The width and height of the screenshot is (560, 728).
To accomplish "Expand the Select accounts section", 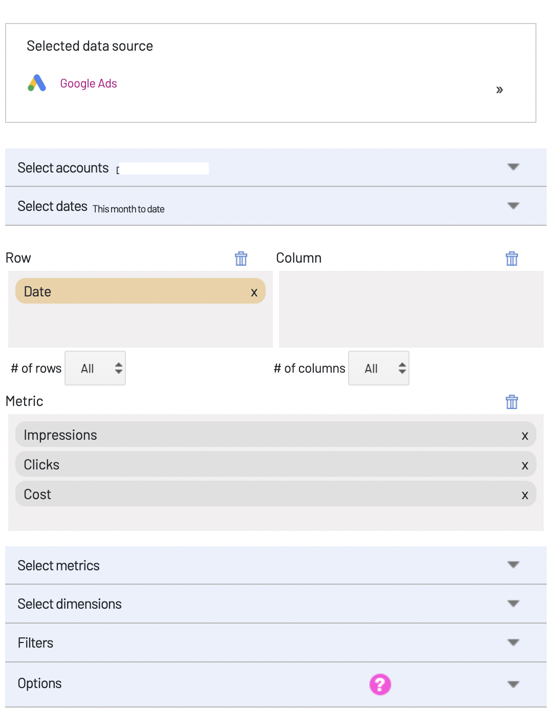I will (513, 167).
